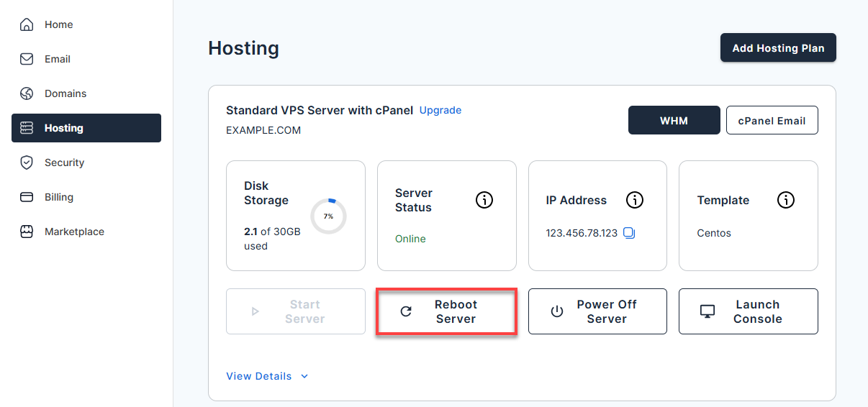The width and height of the screenshot is (868, 407).
Task: Click 'Standard VPS Server with cPanel' title
Action: [320, 110]
